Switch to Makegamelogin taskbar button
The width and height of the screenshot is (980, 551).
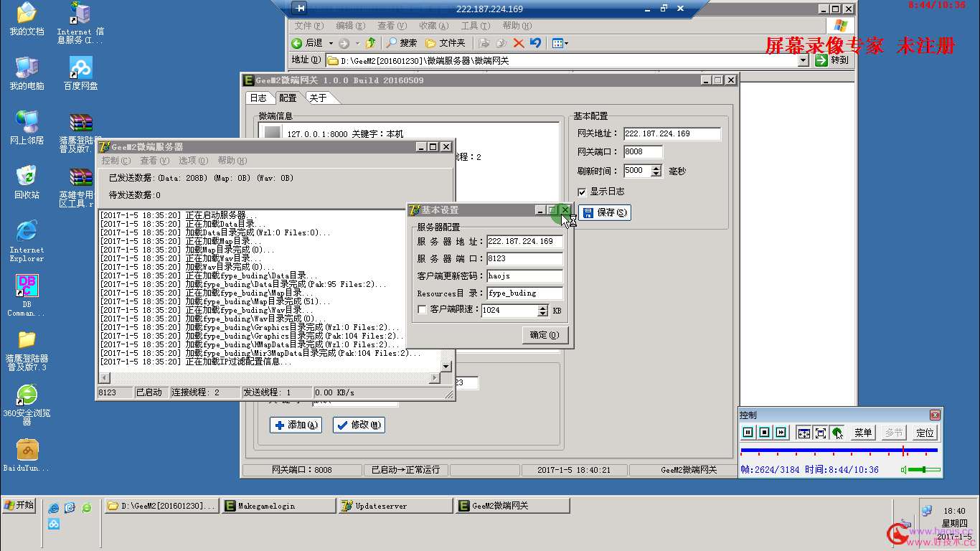(279, 506)
